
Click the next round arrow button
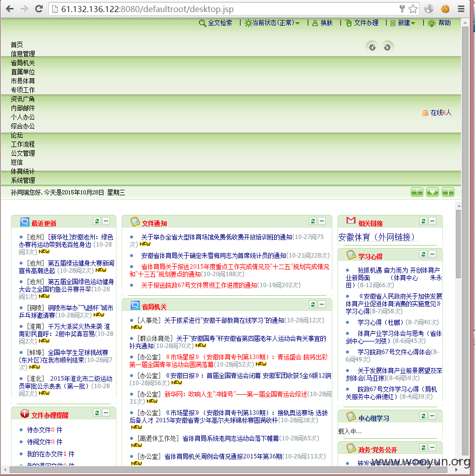click(x=387, y=47)
